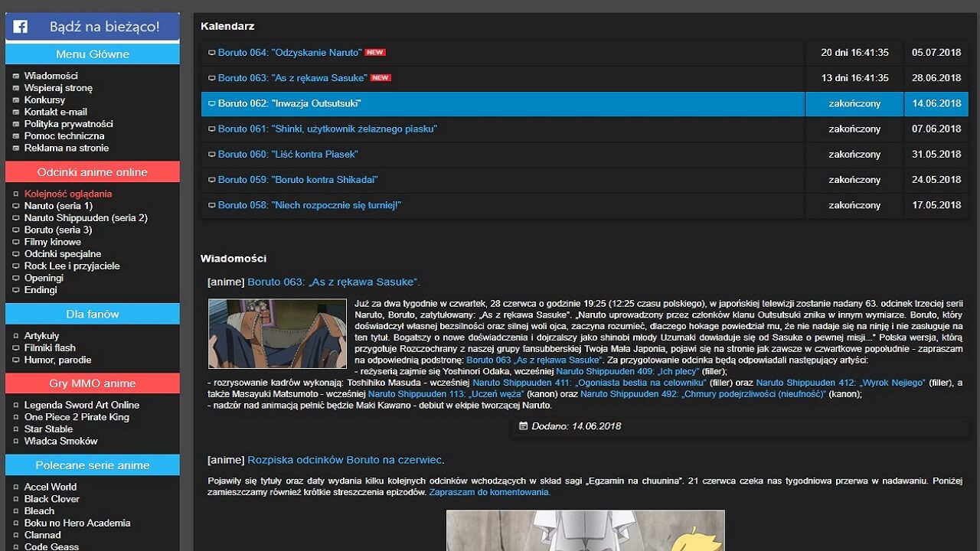The width and height of the screenshot is (980, 551).
Task: Open Naruto (seria 1) episodes
Action: [x=58, y=206]
